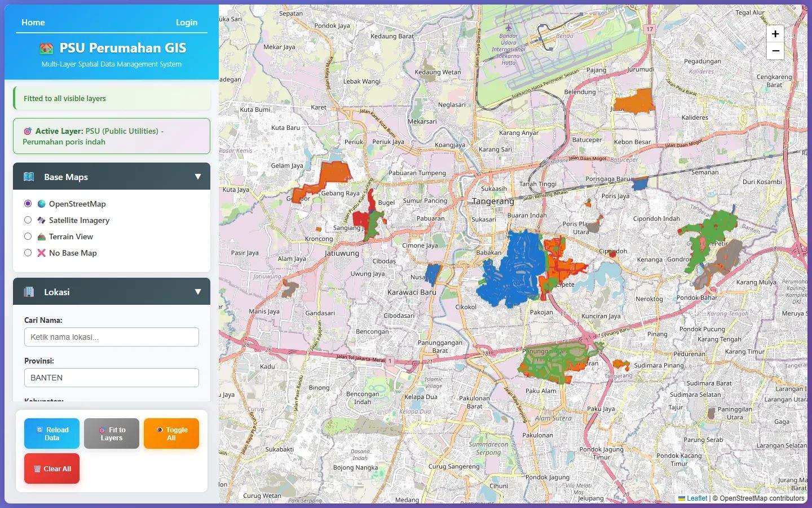
Task: Click the Karawaci Baru label on map
Action: pyautogui.click(x=412, y=292)
